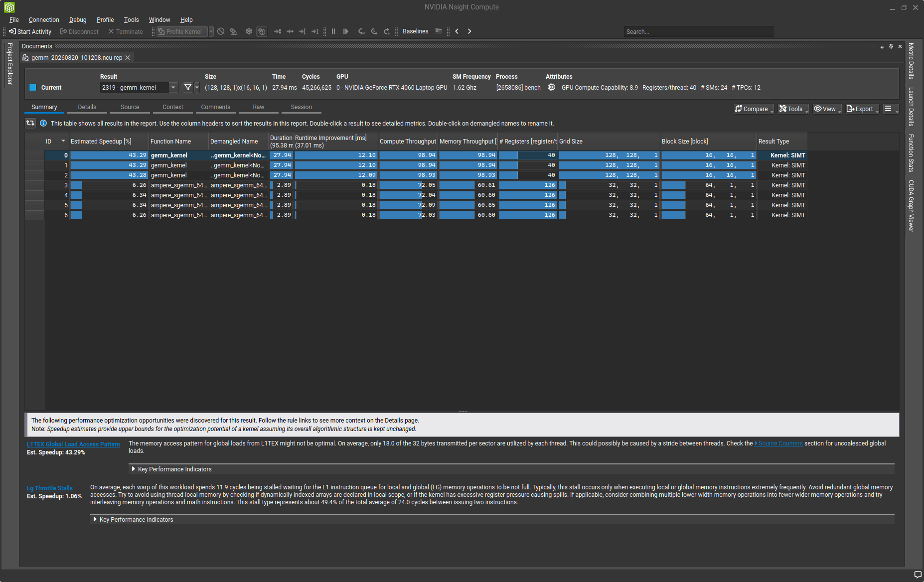
Task: Click the Baselines toolbar button
Action: coord(415,31)
